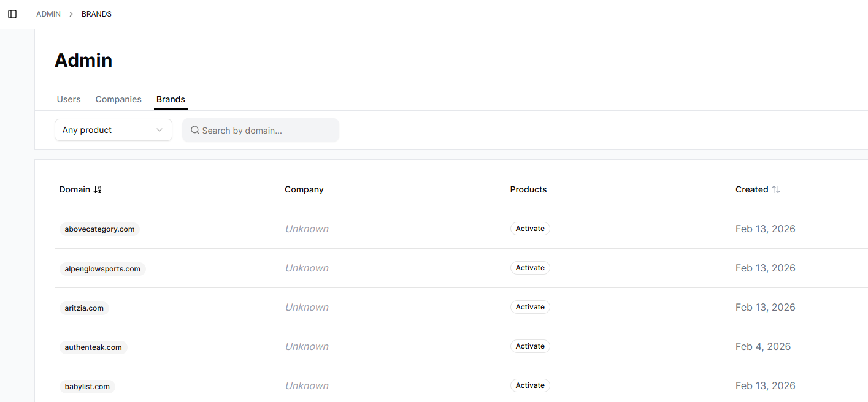Click ADMIN in the breadcrumb
The width and height of the screenshot is (868, 402).
pyautogui.click(x=48, y=13)
